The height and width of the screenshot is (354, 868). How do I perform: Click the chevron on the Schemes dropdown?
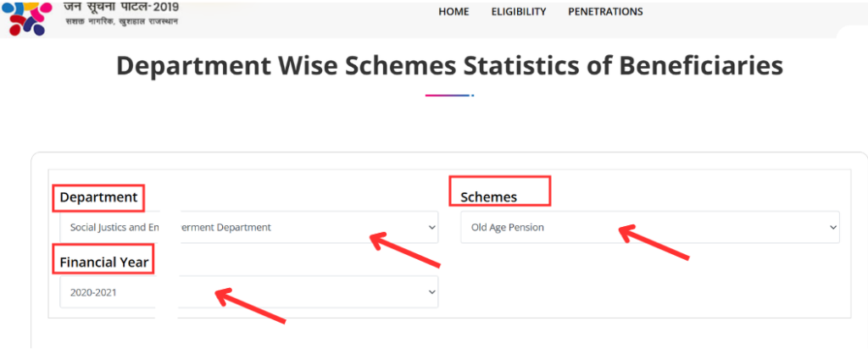pyautogui.click(x=832, y=227)
